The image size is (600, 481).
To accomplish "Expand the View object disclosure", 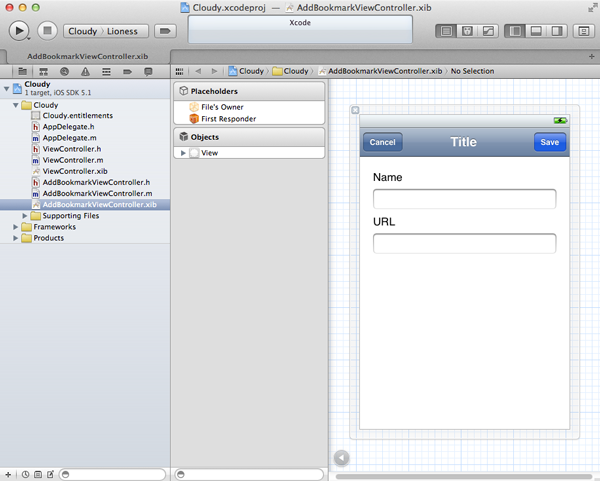I will click(183, 153).
